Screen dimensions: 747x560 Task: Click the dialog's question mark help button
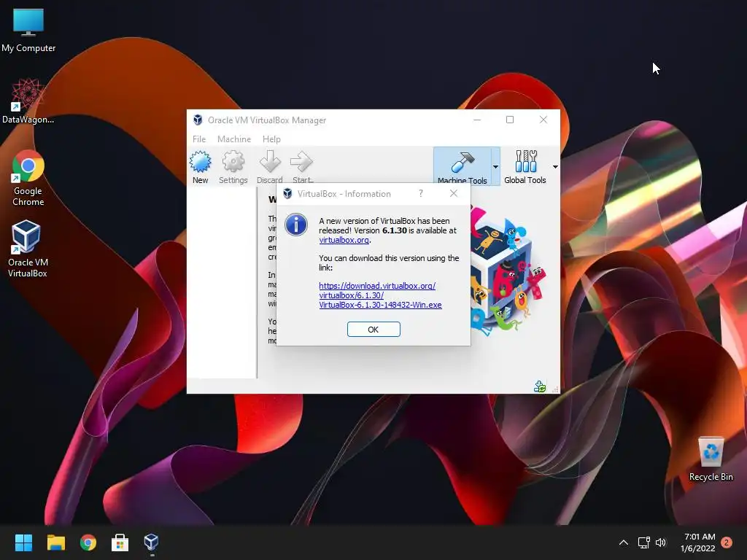point(421,193)
